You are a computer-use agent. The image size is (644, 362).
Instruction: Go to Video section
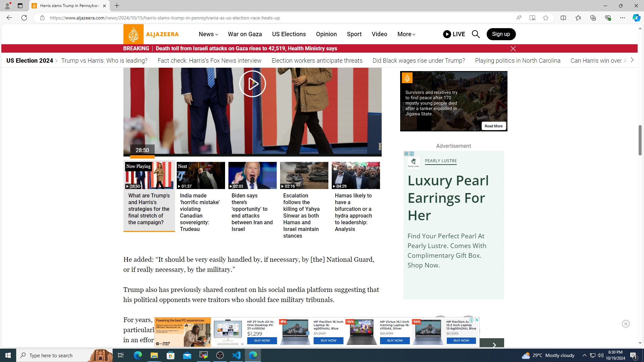point(379,34)
